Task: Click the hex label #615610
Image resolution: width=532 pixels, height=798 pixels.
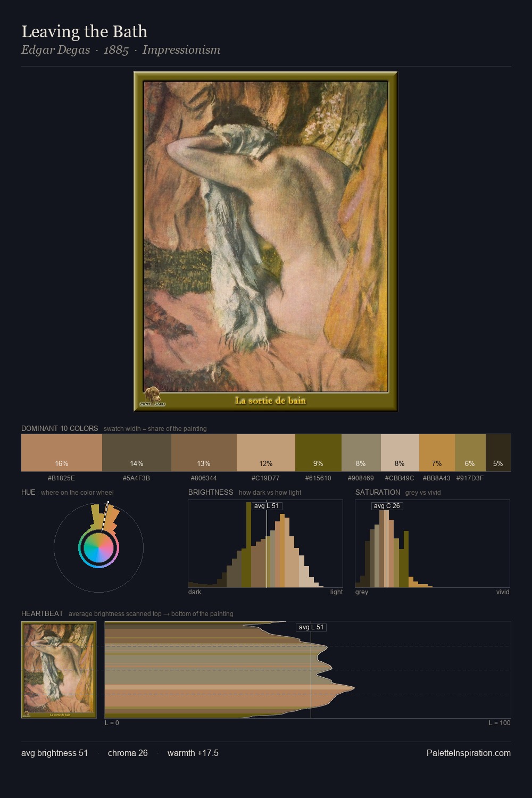Action: click(x=318, y=478)
